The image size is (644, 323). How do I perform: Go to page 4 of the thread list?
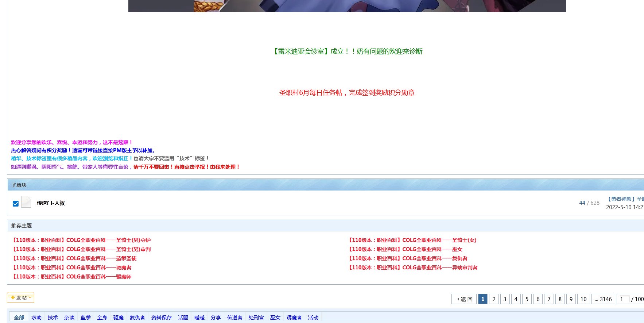coord(516,299)
